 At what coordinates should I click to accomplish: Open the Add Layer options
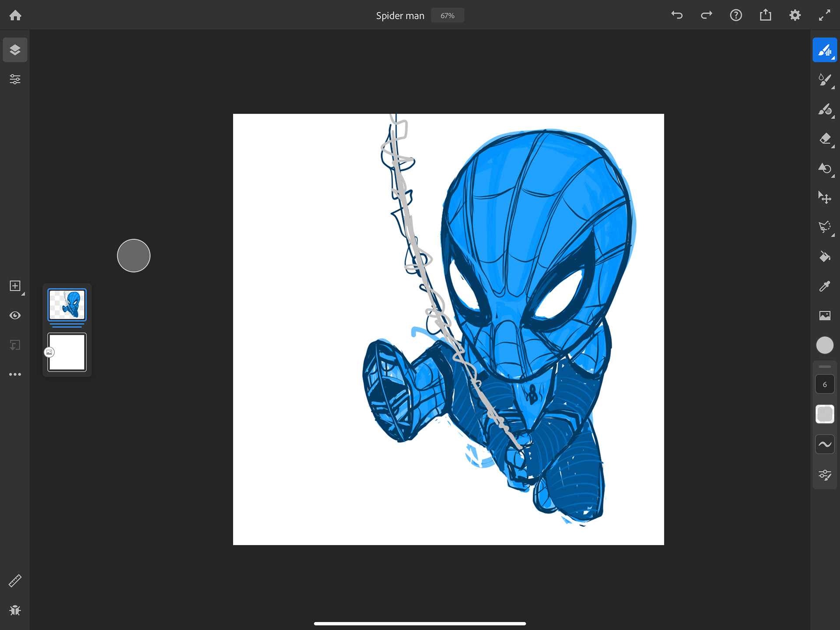pyautogui.click(x=15, y=286)
